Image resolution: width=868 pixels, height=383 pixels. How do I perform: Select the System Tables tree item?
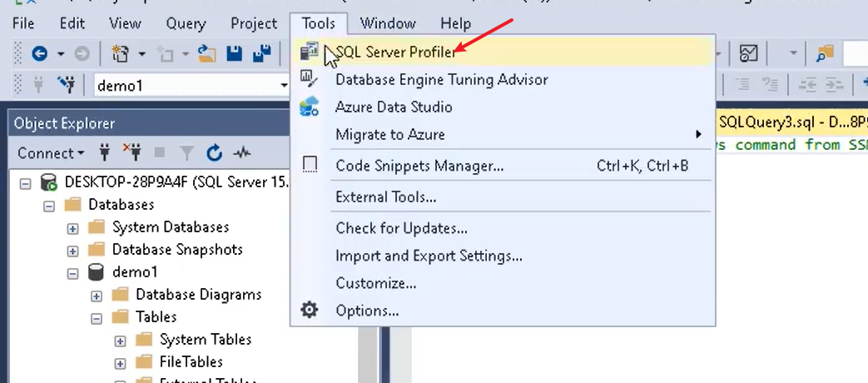pyautogui.click(x=206, y=339)
